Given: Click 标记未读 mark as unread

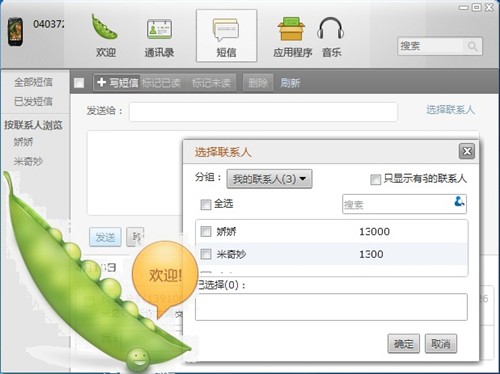Looking at the screenshot, I should coord(211,83).
